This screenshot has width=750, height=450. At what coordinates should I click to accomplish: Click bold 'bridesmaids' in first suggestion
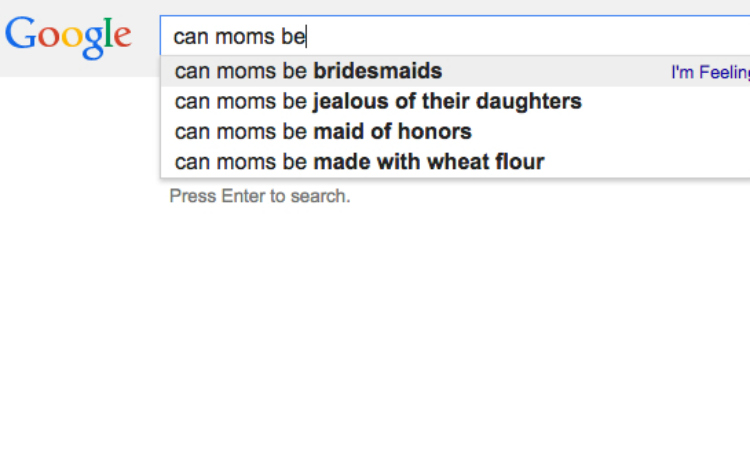coord(377,71)
